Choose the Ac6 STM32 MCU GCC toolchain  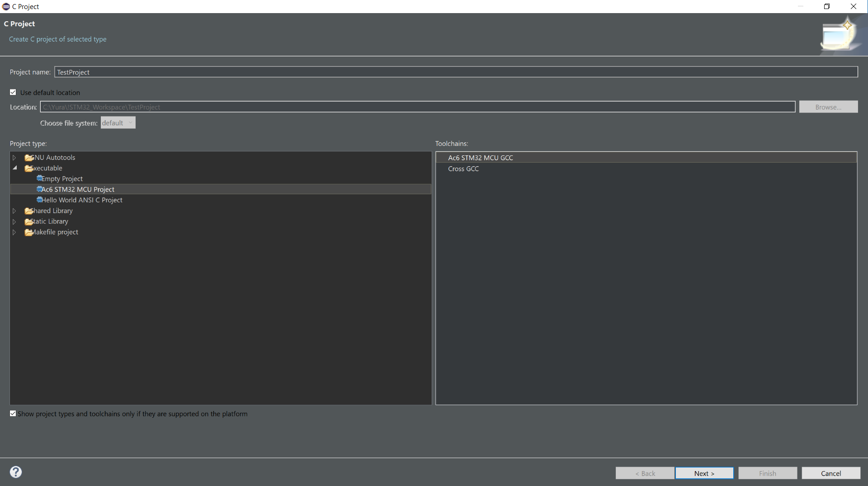[480, 158]
